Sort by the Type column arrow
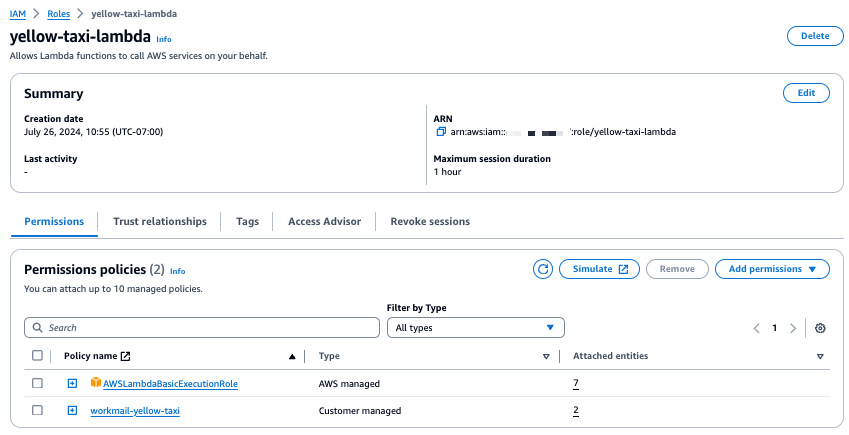Image resolution: width=849 pixels, height=435 pixels. (546, 356)
